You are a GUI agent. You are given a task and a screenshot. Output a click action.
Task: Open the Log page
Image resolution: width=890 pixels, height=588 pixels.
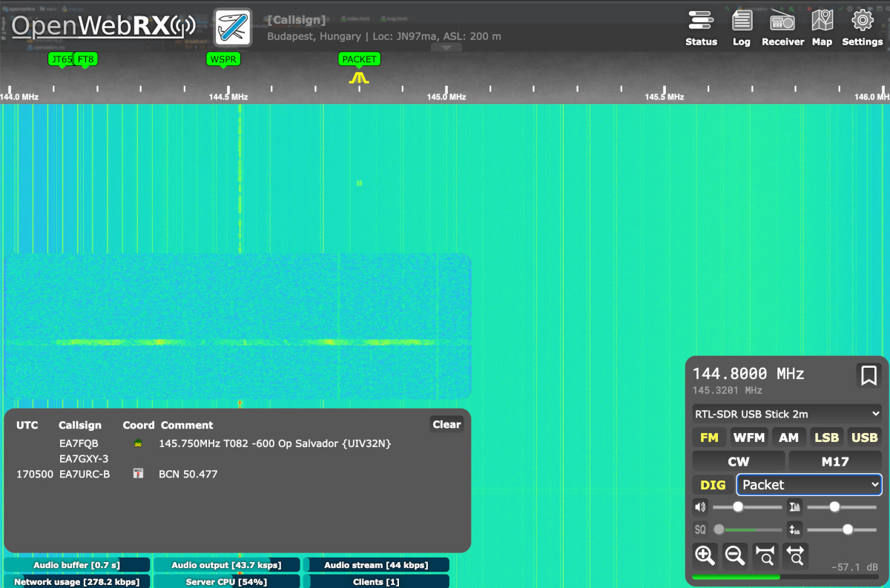[x=741, y=22]
